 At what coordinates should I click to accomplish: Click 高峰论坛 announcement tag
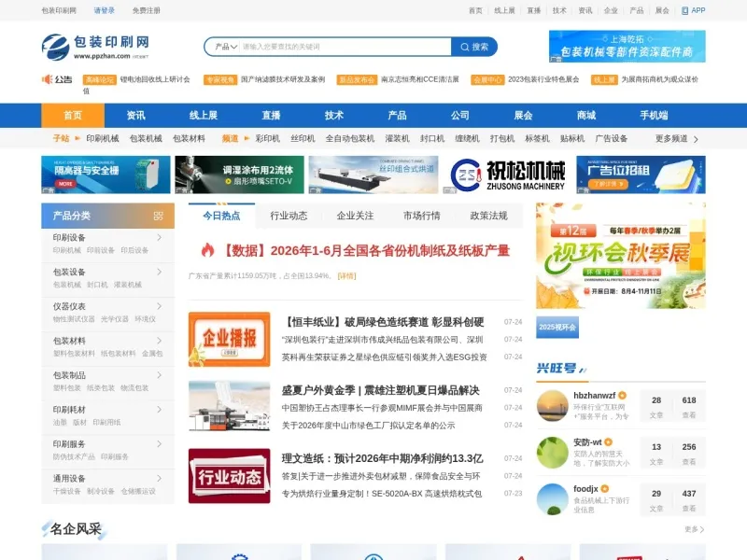pos(100,79)
